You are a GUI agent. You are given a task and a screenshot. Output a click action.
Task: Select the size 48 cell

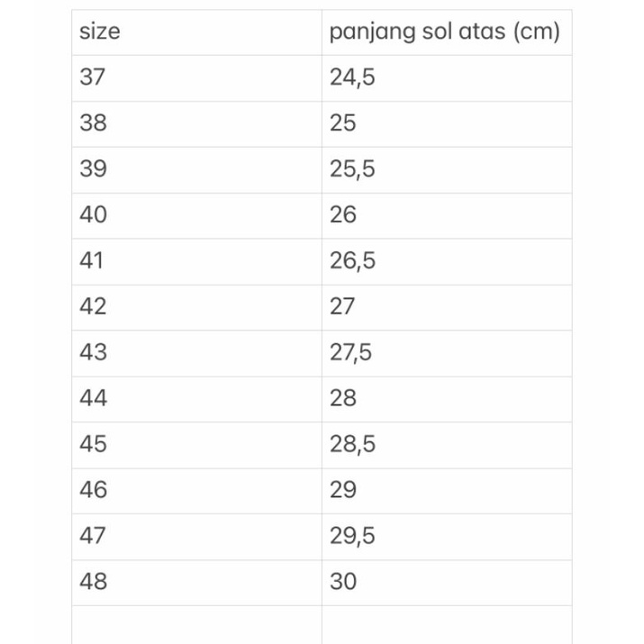(x=93, y=582)
